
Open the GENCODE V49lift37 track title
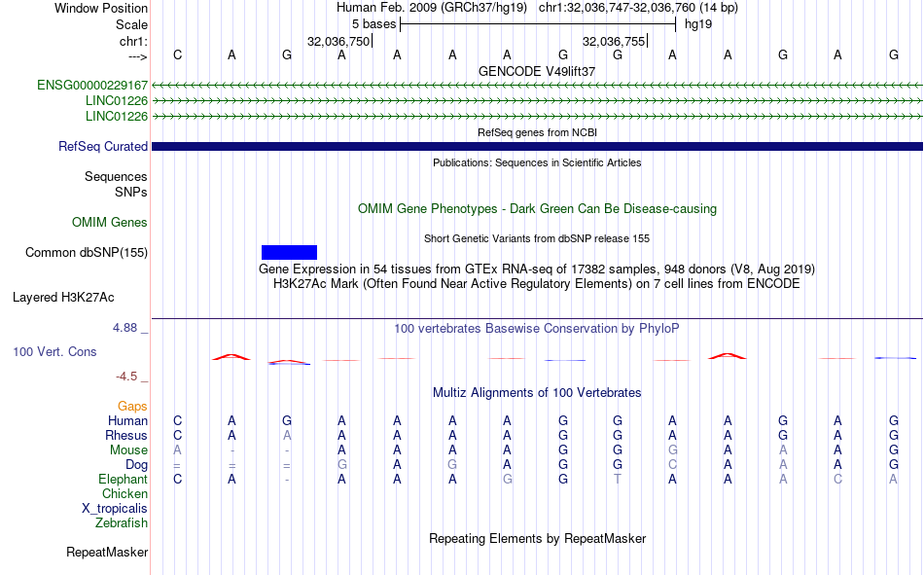click(x=537, y=71)
